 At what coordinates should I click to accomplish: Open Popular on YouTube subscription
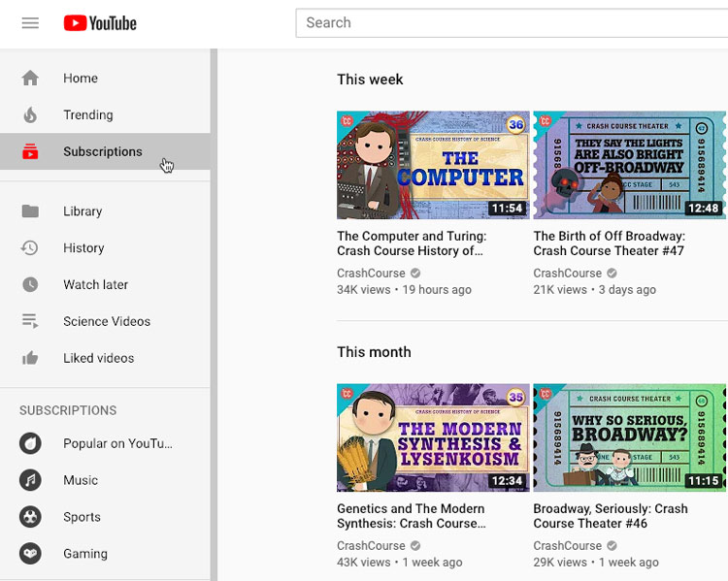coord(105,443)
